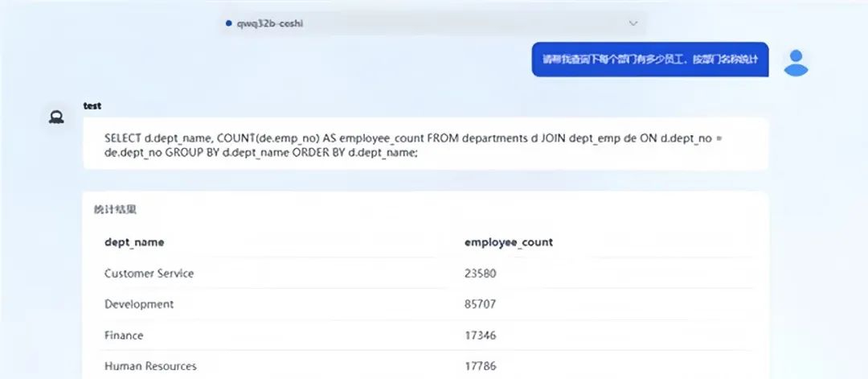Click the blue user avatar icon

click(x=795, y=62)
